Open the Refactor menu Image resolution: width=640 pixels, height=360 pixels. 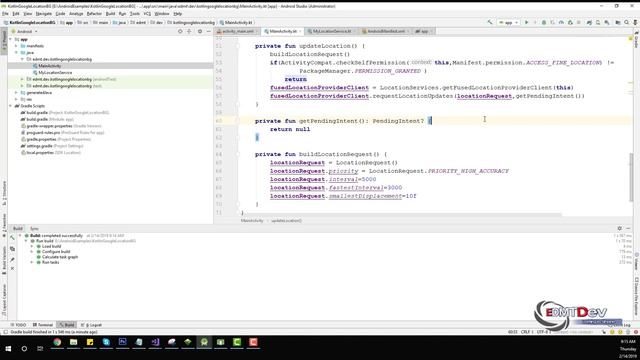coord(94,13)
